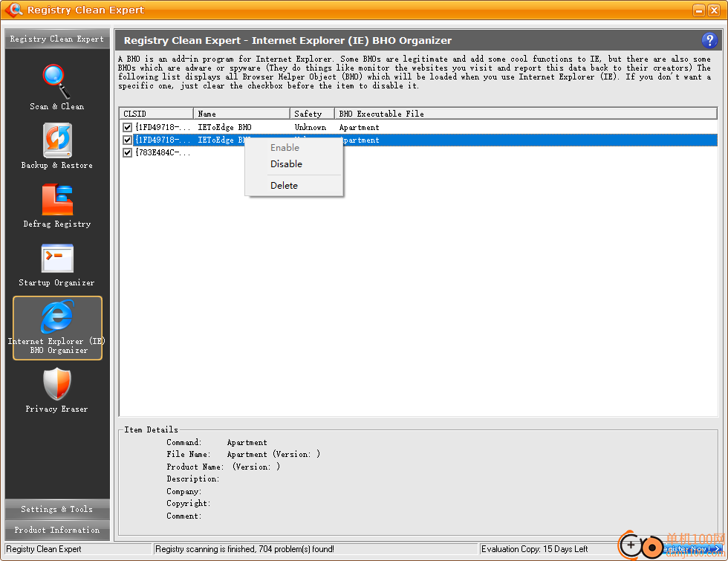
Task: Select the first {1FD49718-... CLSID row
Action: coord(163,127)
